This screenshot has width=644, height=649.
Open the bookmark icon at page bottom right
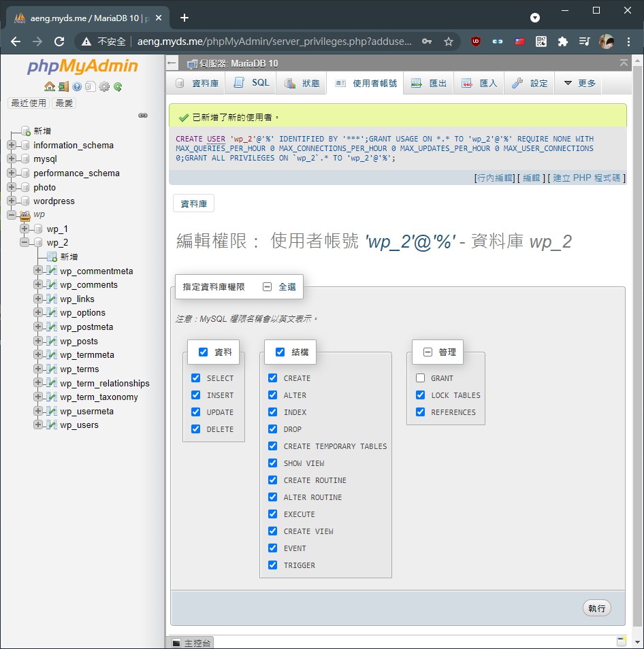(622, 641)
